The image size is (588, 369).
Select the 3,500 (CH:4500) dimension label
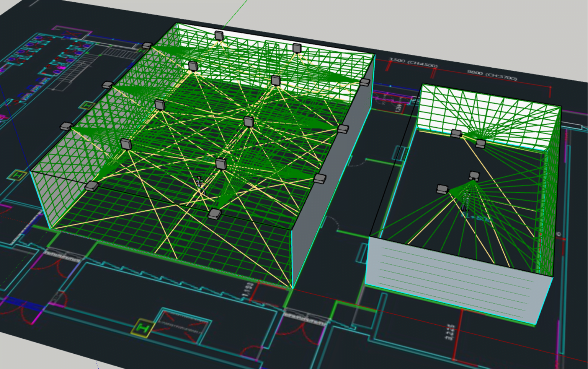coord(413,63)
